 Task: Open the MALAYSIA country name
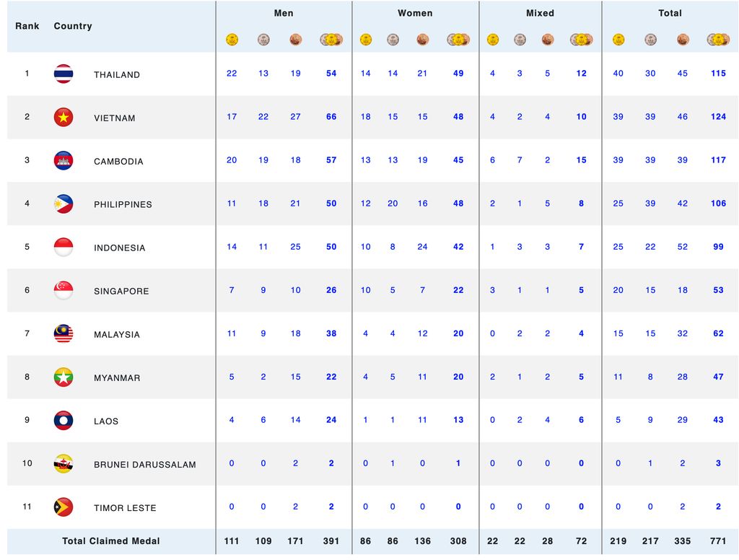tap(117, 335)
